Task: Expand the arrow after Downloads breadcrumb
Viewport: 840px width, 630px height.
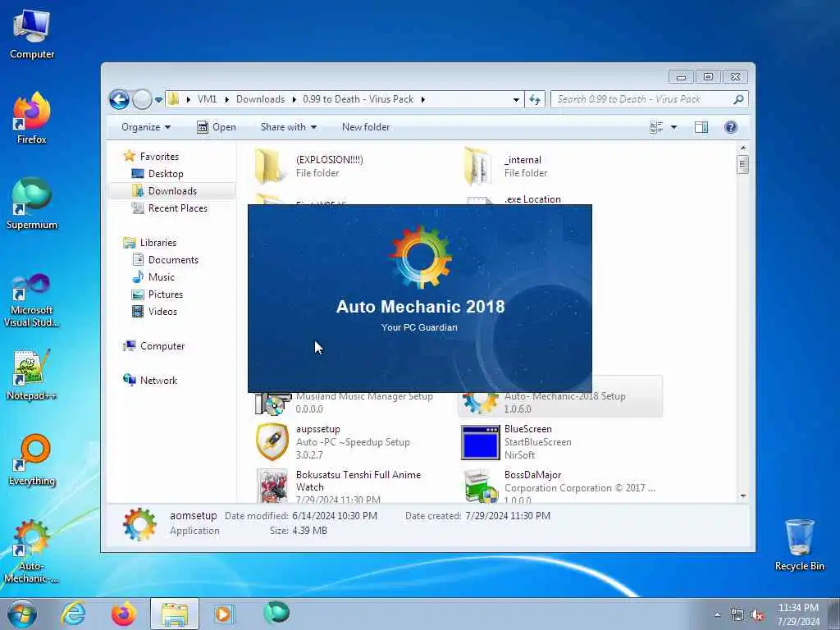Action: (x=294, y=99)
